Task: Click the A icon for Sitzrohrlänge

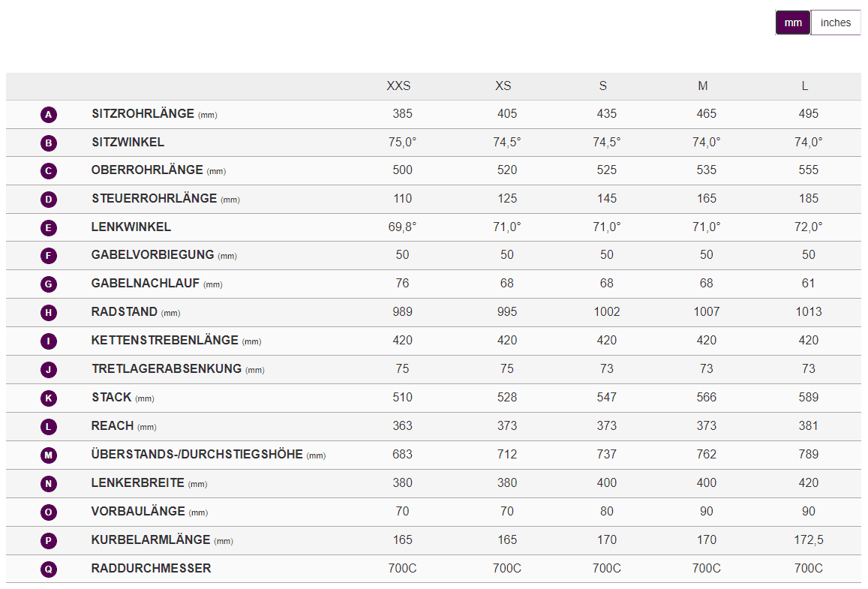Action: [49, 115]
